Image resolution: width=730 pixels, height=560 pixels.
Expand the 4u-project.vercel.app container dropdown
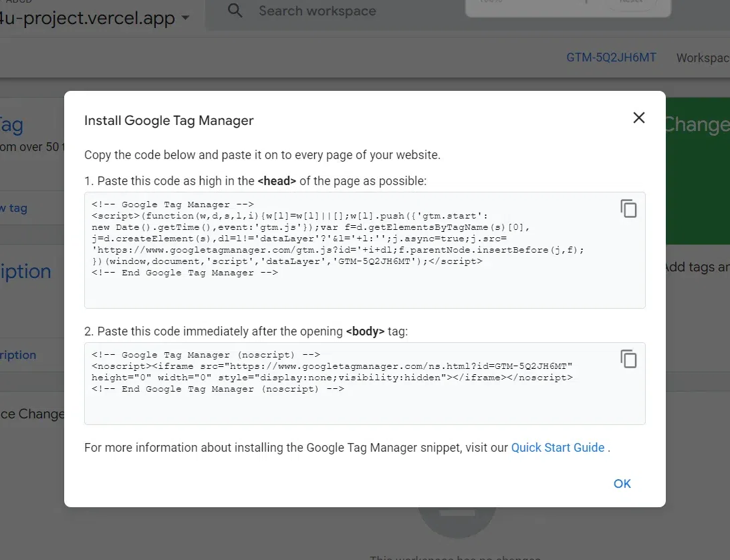click(x=94, y=18)
